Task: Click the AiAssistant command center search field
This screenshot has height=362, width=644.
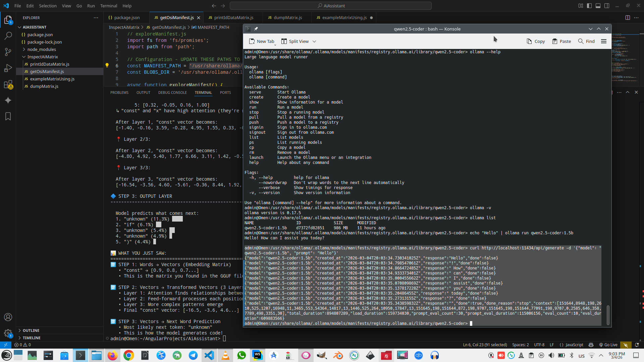Action: pyautogui.click(x=331, y=6)
